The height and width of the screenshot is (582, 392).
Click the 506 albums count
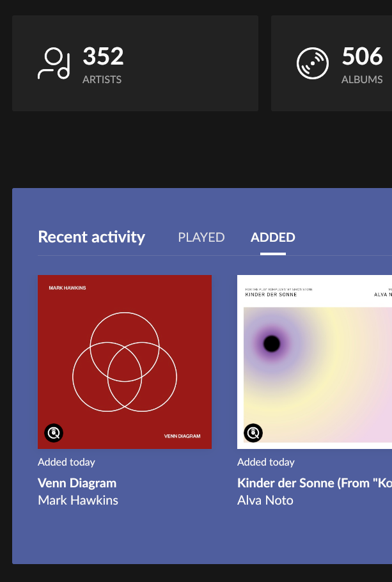(362, 57)
